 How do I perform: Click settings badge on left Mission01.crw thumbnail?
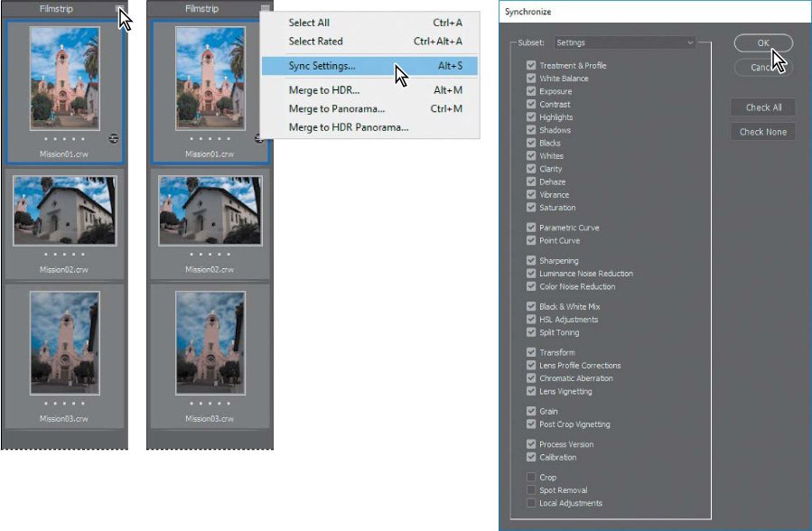pyautogui.click(x=114, y=138)
